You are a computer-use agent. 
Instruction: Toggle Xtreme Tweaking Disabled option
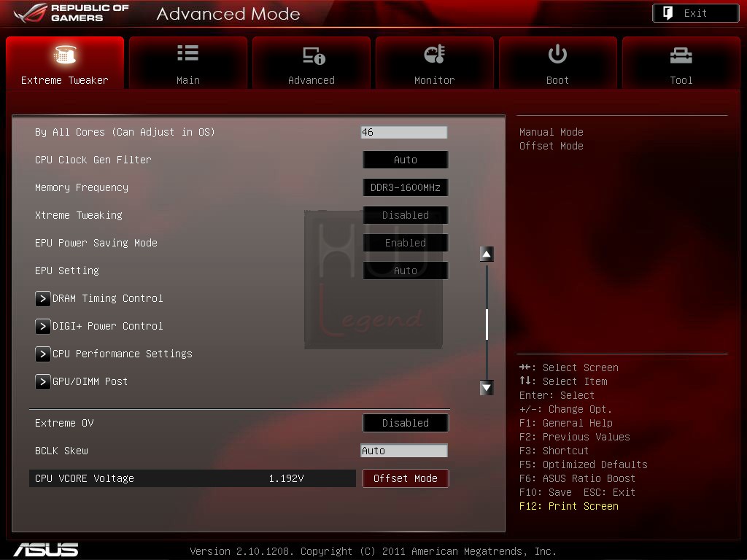(x=406, y=215)
